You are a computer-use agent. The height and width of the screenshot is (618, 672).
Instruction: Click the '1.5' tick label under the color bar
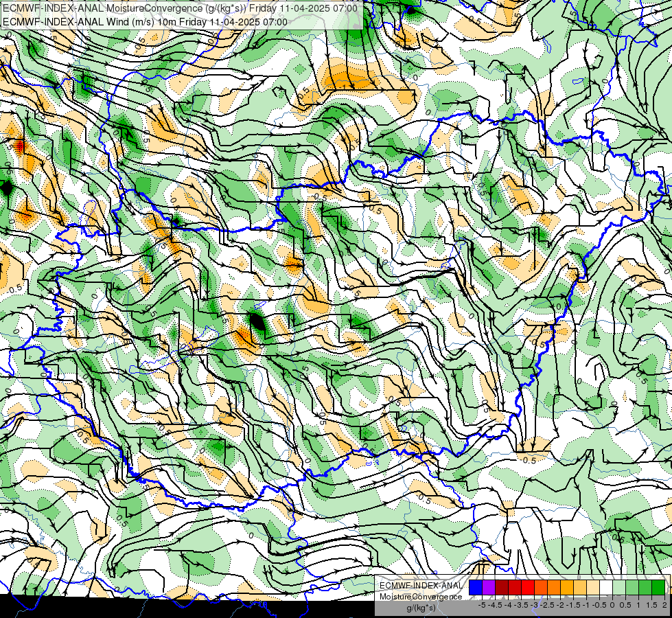coord(652,605)
